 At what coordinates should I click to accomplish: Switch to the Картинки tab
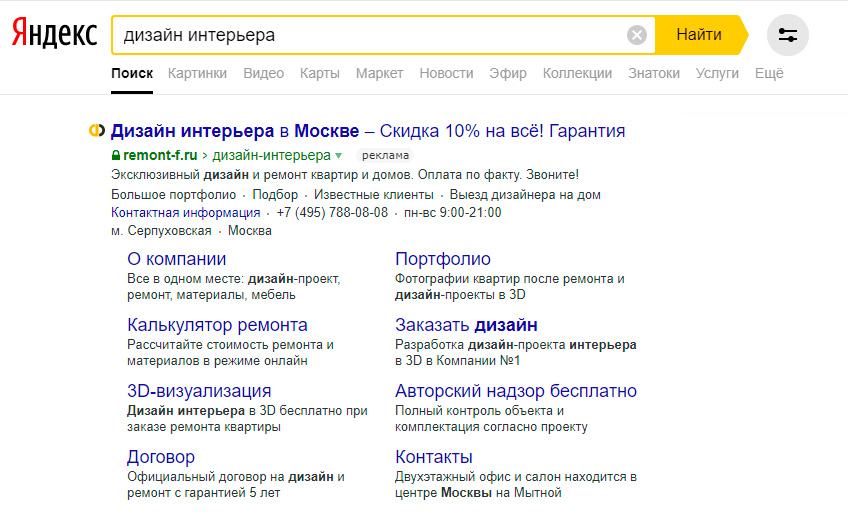point(197,73)
